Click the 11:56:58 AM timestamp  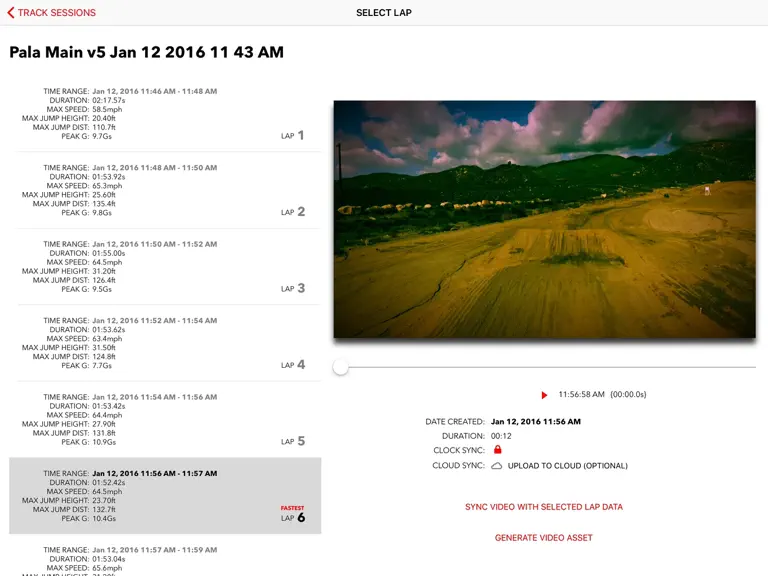tap(581, 394)
